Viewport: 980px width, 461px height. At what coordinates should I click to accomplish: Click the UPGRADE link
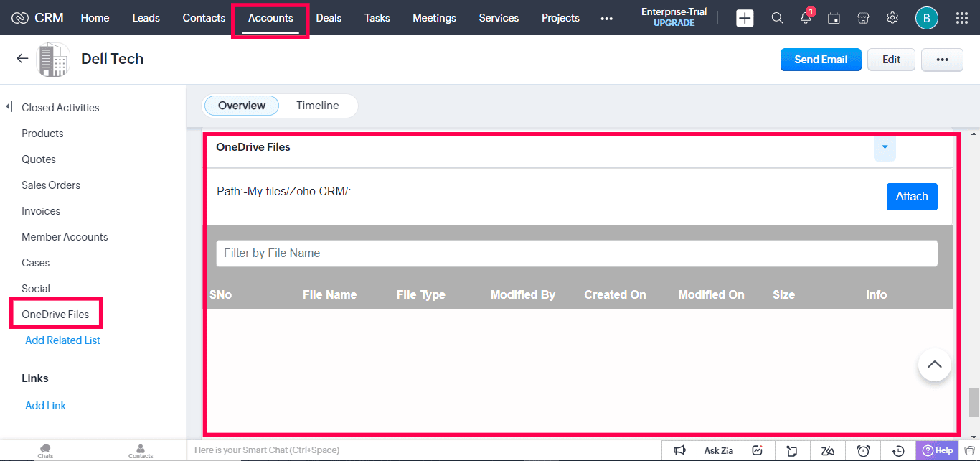tap(674, 23)
